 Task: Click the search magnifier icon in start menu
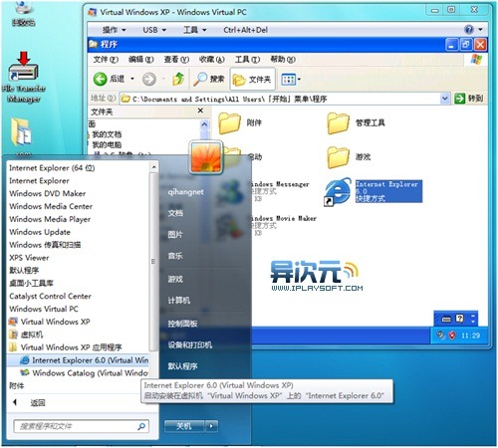[x=141, y=426]
